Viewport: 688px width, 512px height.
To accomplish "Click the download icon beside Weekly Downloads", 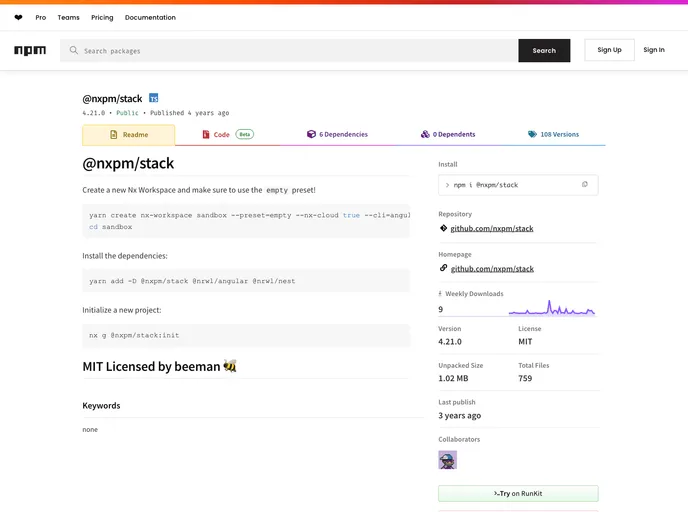I will [x=440, y=294].
